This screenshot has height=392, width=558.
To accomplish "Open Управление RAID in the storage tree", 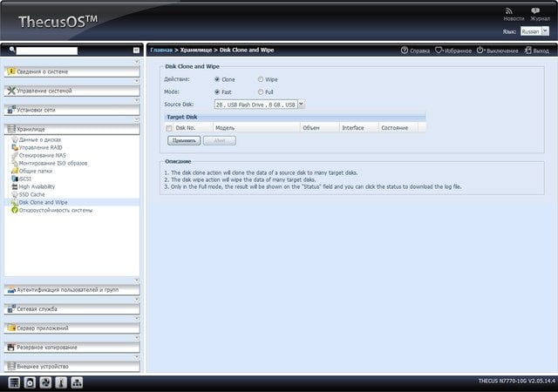I will click(x=41, y=147).
